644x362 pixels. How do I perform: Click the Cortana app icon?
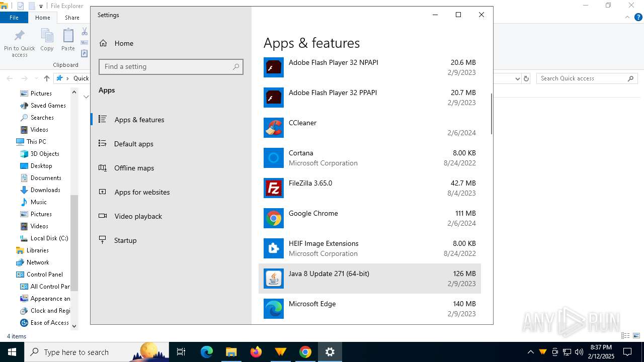coord(274,158)
